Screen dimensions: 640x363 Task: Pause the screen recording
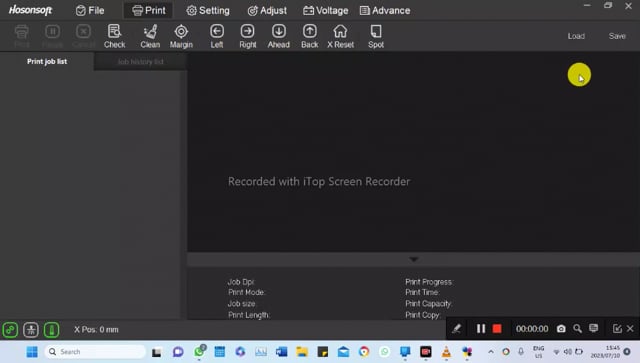tap(481, 329)
